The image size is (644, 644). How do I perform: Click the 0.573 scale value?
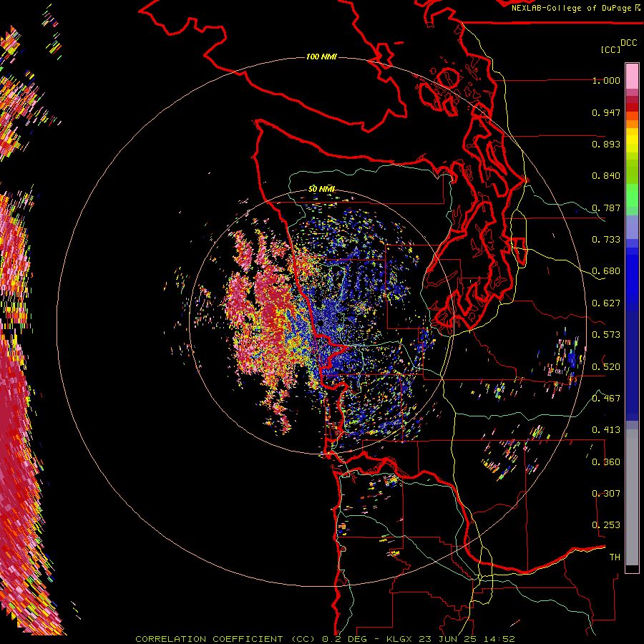606,335
